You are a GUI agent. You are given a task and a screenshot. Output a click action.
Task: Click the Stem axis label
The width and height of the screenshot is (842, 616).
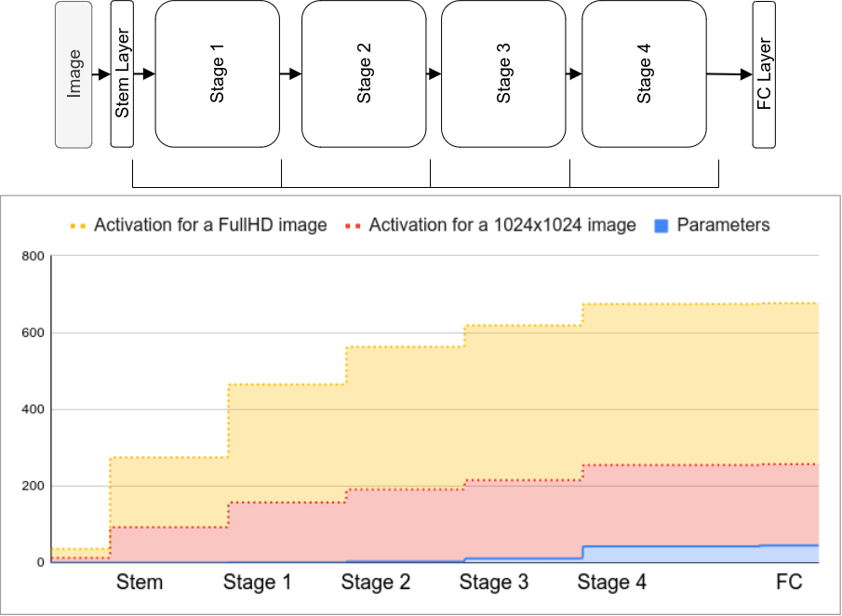pos(140,583)
